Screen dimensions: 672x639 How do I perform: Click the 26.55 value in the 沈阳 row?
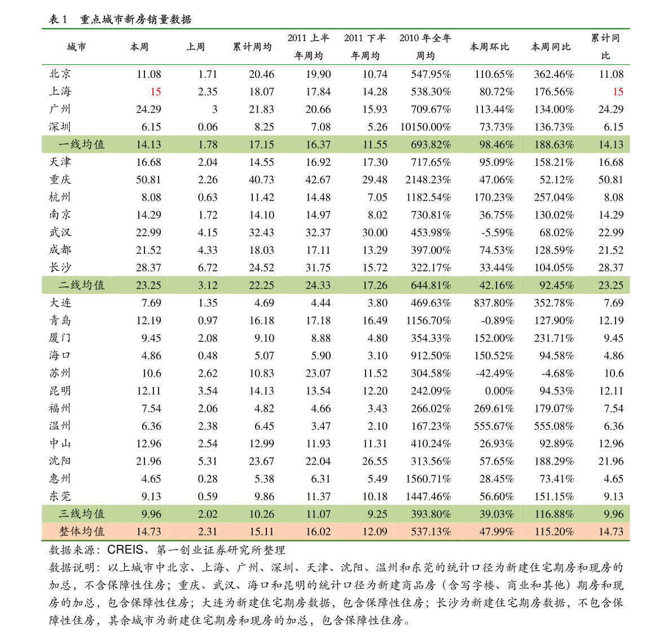(x=375, y=461)
